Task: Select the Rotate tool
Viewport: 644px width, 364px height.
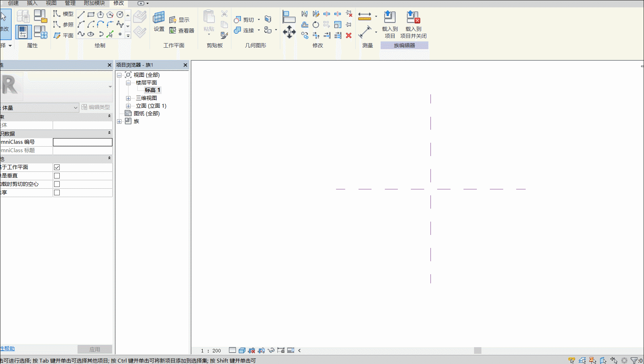Action: tap(316, 25)
